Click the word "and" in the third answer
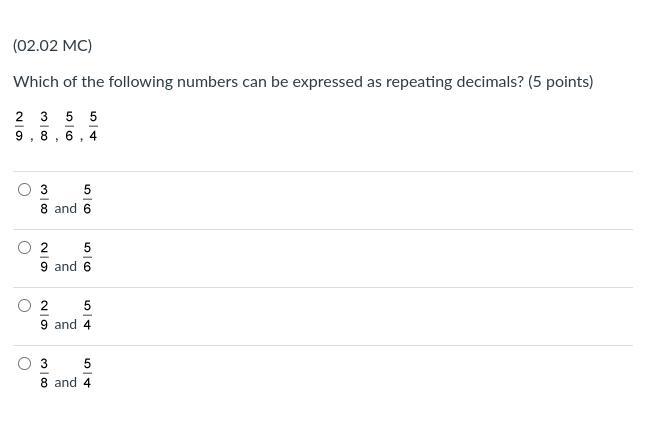Image resolution: width=647 pixels, height=423 pixels. pos(65,325)
